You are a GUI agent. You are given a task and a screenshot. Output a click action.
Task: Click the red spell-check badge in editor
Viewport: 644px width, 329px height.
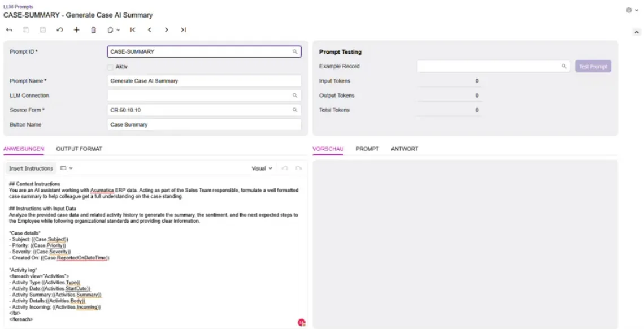pyautogui.click(x=302, y=322)
